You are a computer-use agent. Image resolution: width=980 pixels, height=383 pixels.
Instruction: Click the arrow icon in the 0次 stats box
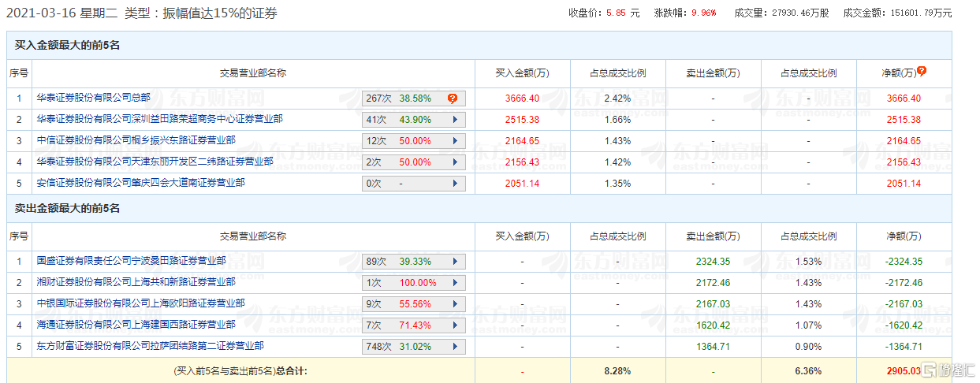tap(455, 184)
